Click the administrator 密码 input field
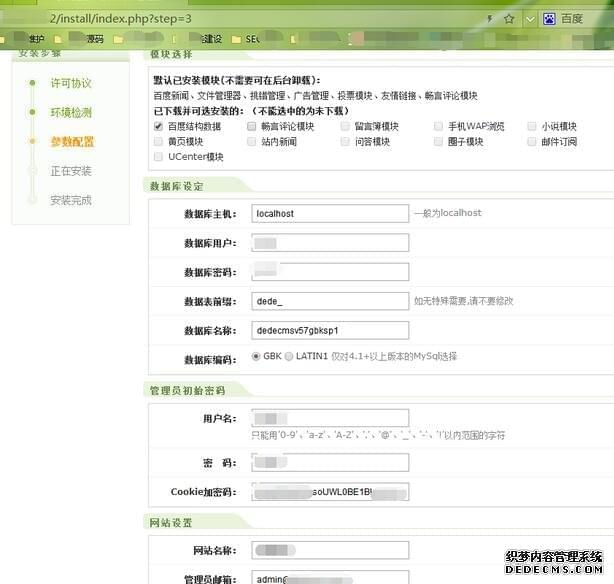 [x=330, y=463]
